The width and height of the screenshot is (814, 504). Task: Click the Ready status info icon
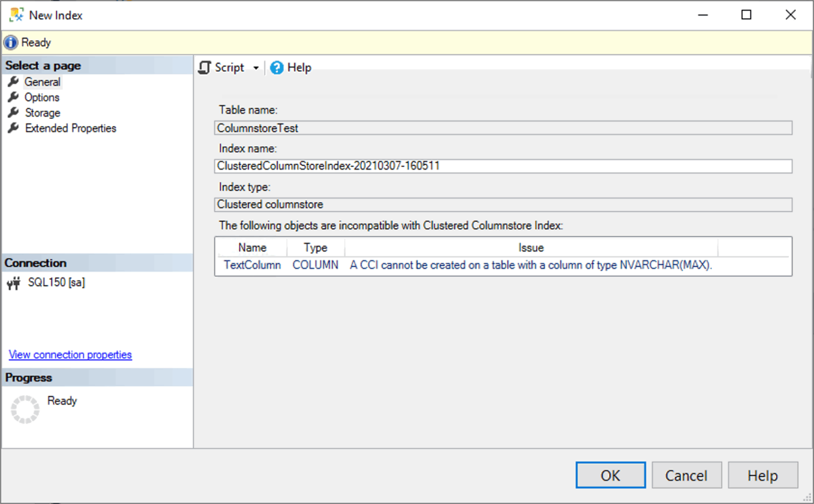10,42
